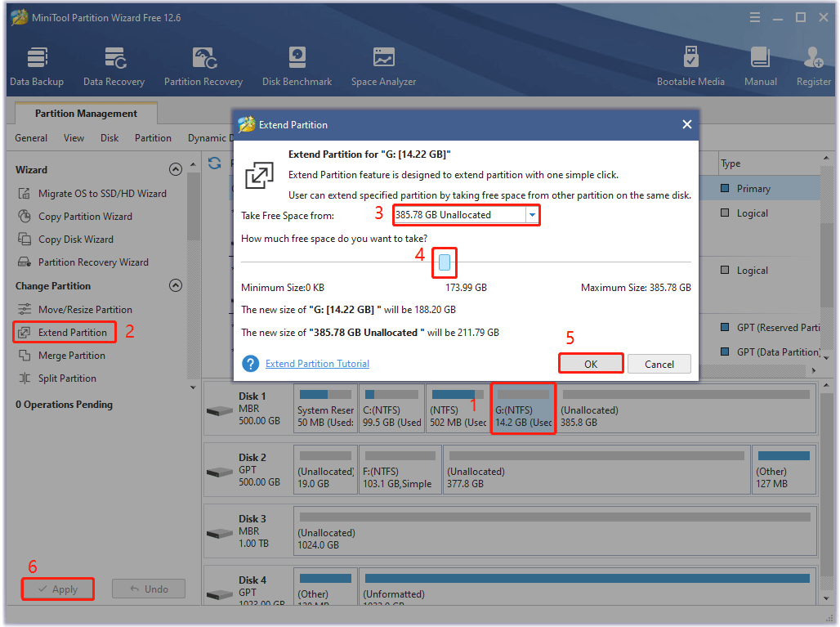Choose Extend Partition in the sidebar

[x=65, y=332]
